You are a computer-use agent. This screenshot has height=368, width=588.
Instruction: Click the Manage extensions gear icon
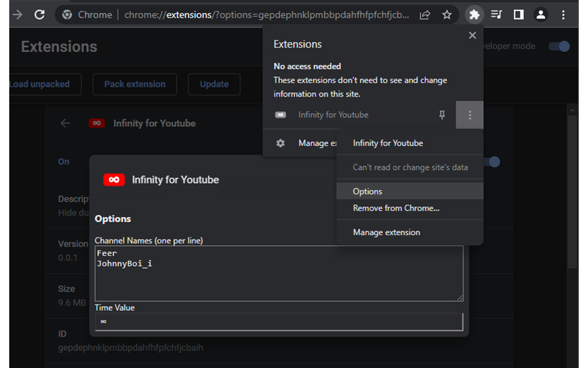(280, 143)
